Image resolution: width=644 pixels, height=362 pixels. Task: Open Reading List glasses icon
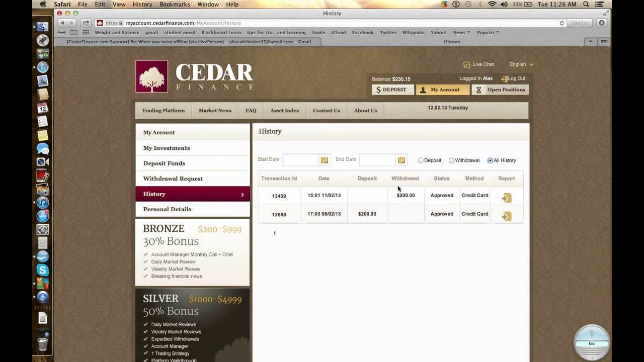61,32
